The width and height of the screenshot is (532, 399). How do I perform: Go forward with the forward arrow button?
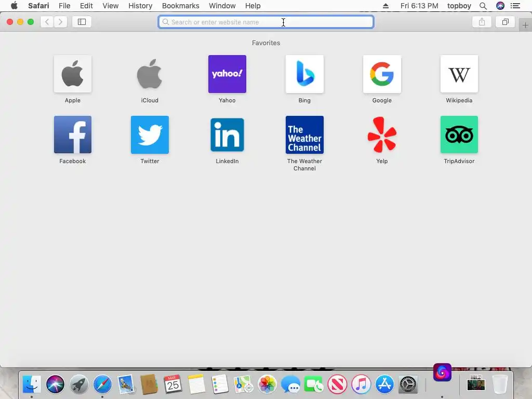pos(60,22)
